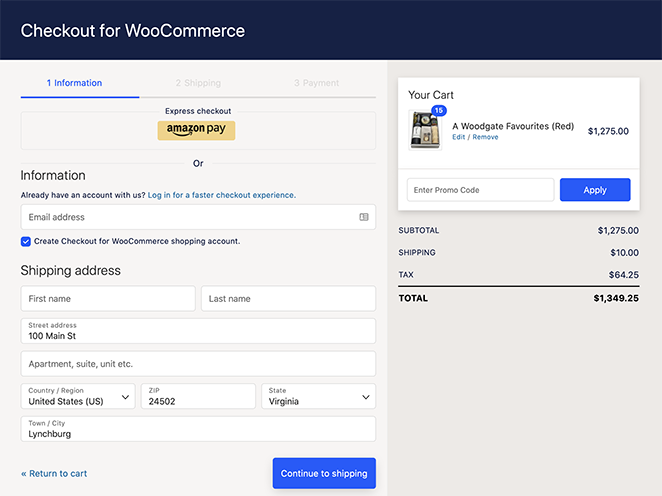Click the Log in for faster checkout link
The image size is (662, 496).
pyautogui.click(x=221, y=195)
